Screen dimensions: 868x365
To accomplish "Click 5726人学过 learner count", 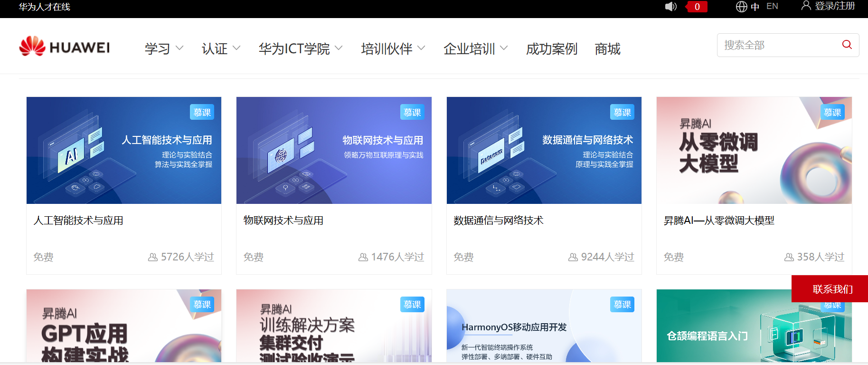I will point(188,257).
